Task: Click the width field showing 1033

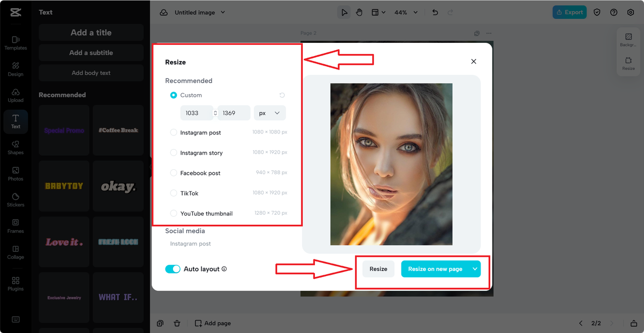Action: point(196,113)
